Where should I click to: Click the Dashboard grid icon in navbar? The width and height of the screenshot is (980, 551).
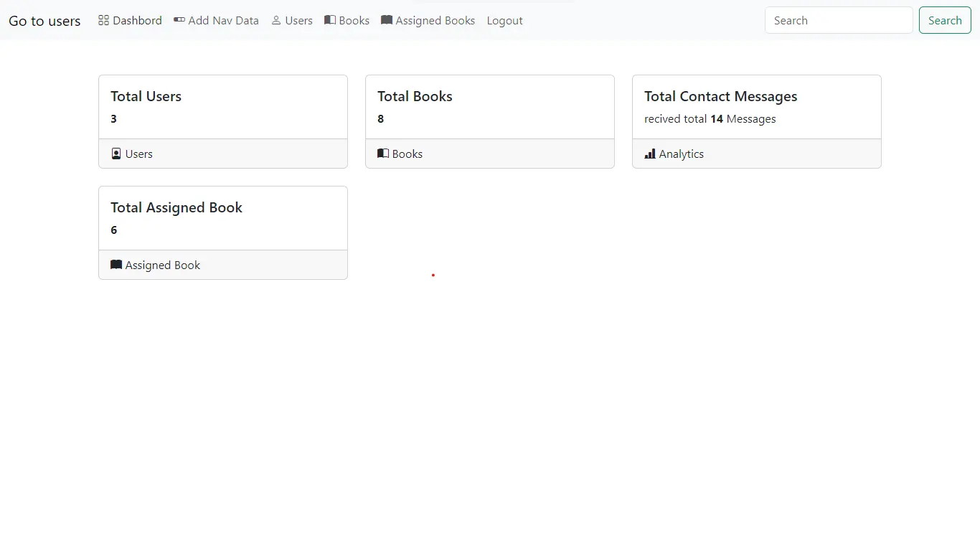(x=103, y=20)
